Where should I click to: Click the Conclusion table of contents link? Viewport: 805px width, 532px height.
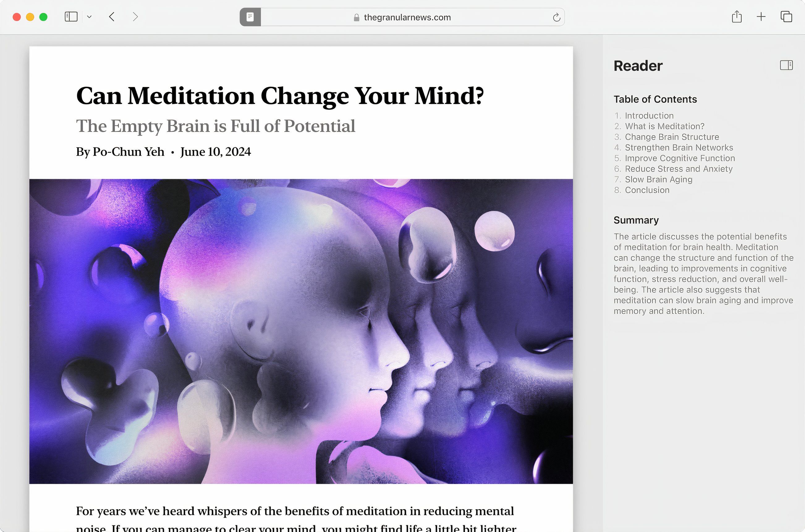click(648, 190)
